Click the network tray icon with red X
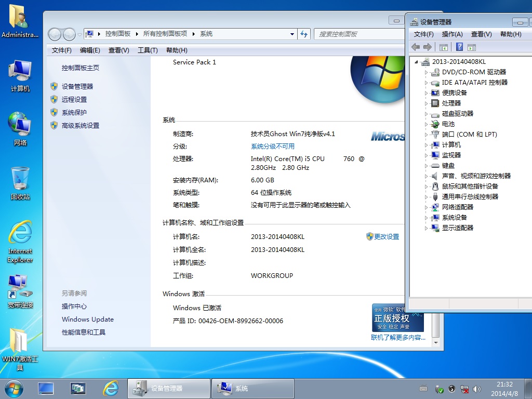The image size is (532, 399). (464, 389)
